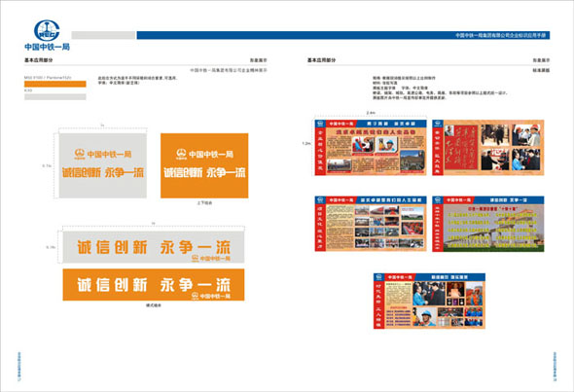Click the right page 基本应用部分 heading
574x392 pixels.
pos(321,60)
